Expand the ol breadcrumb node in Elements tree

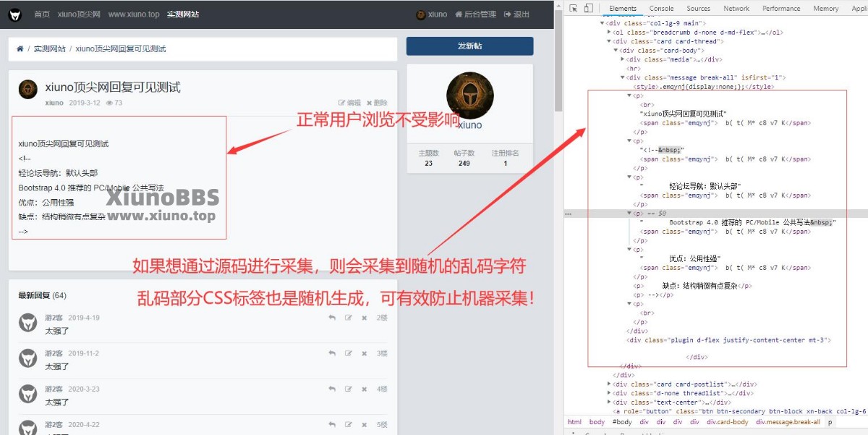coord(609,33)
